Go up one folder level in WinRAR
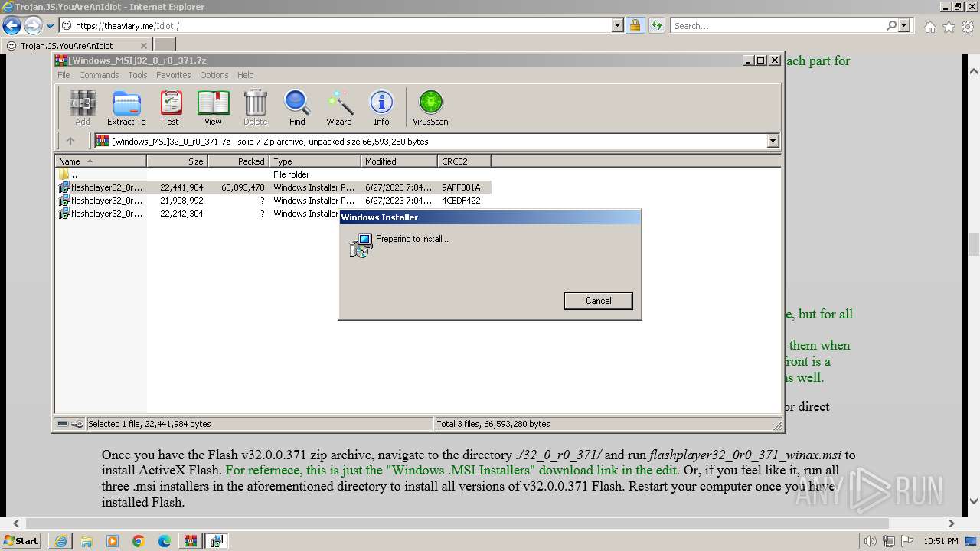The height and width of the screenshot is (551, 980). coord(70,141)
